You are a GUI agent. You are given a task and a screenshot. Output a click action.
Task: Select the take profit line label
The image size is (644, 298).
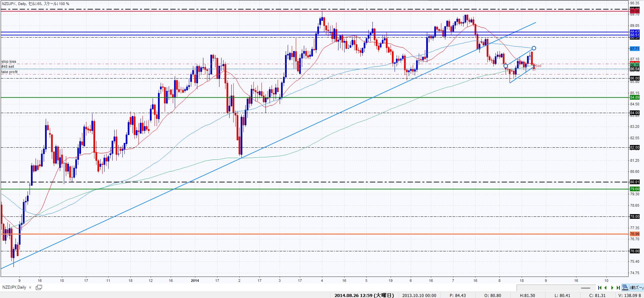[9, 72]
